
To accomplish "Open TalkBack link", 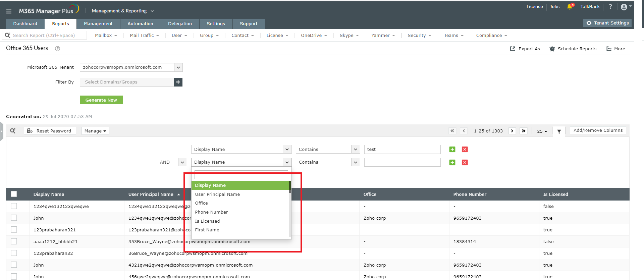I will coord(590,6).
